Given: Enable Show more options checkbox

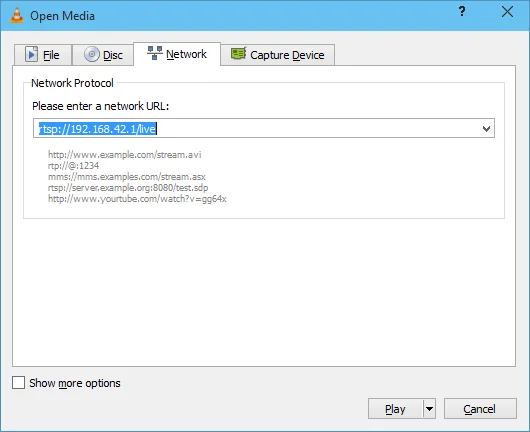Looking at the screenshot, I should point(19,383).
